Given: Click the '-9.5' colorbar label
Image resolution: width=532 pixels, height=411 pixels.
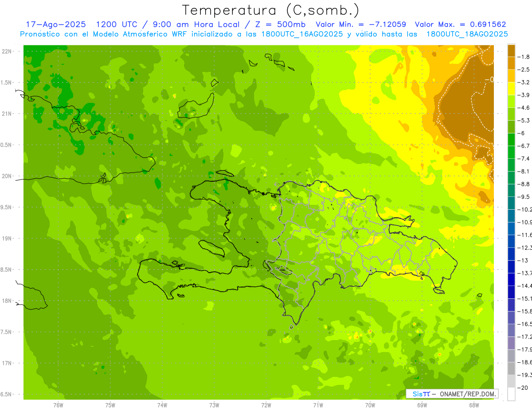Looking at the screenshot, I should [x=524, y=196].
